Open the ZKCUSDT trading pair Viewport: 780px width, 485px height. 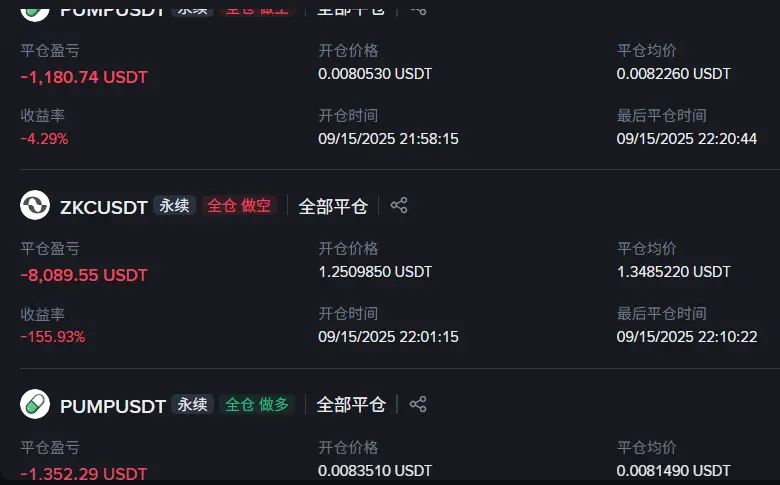(x=103, y=207)
